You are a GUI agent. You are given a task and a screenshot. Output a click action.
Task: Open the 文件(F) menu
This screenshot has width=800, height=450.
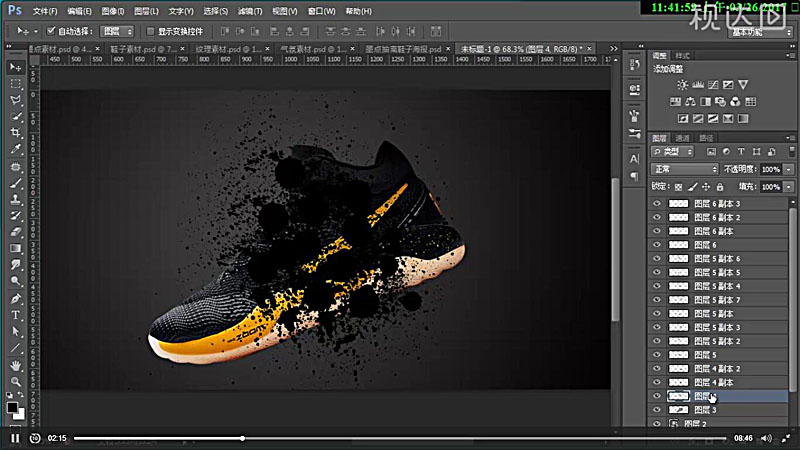coord(45,11)
